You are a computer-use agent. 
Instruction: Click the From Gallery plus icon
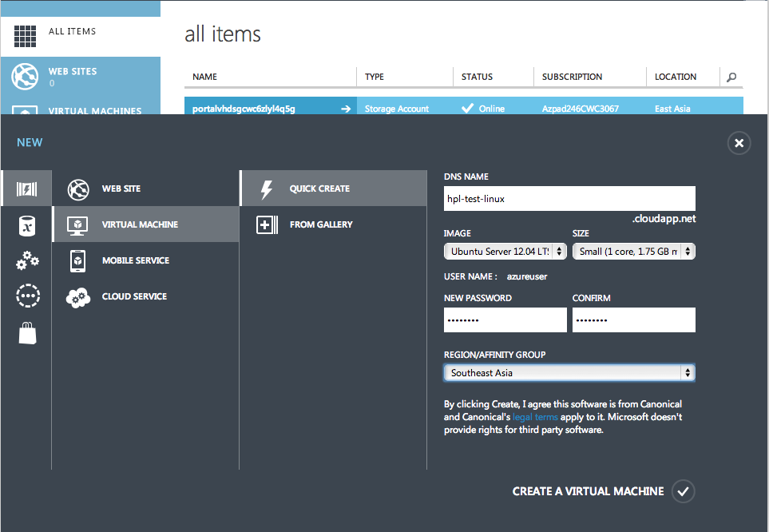(267, 225)
